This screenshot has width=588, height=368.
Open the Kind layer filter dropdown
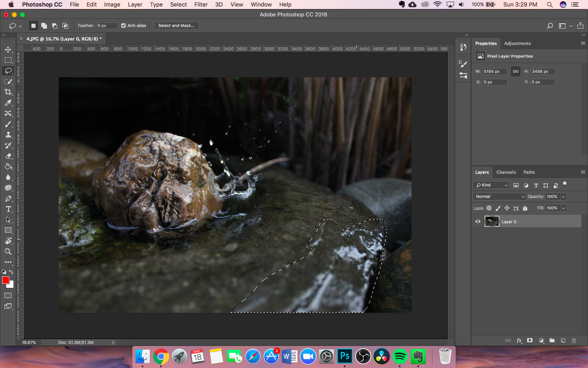click(491, 185)
